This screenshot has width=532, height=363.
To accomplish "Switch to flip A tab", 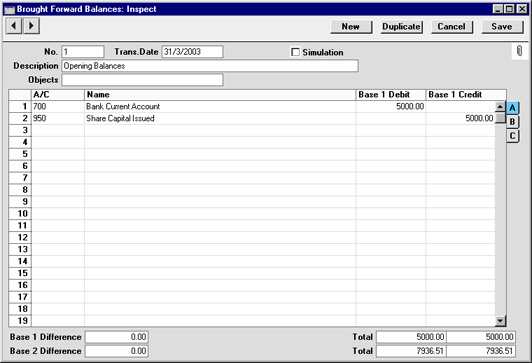I will click(x=512, y=108).
